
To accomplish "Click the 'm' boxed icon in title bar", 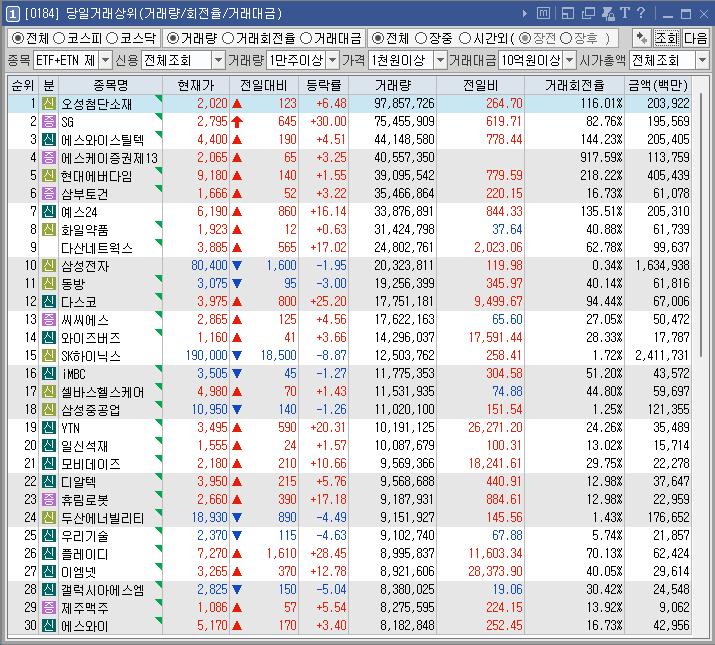I will 543,13.
